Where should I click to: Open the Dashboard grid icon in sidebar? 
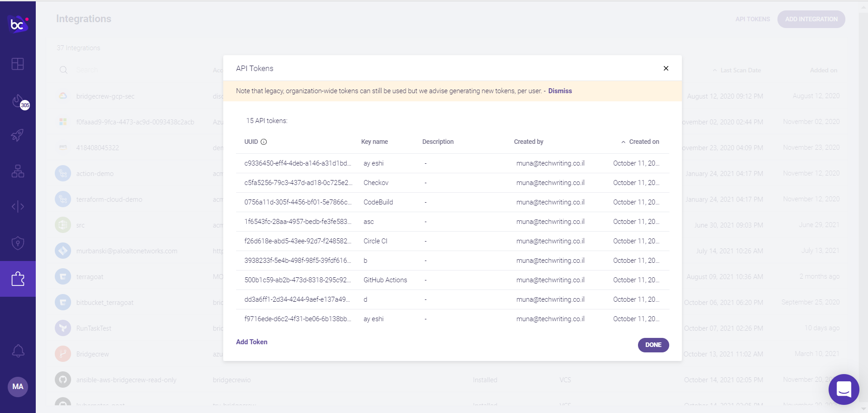18,64
